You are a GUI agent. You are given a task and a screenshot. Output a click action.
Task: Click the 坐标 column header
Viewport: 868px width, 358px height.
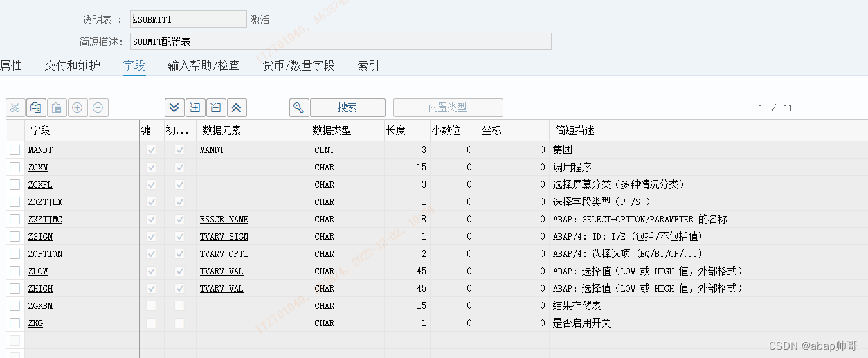(x=513, y=130)
